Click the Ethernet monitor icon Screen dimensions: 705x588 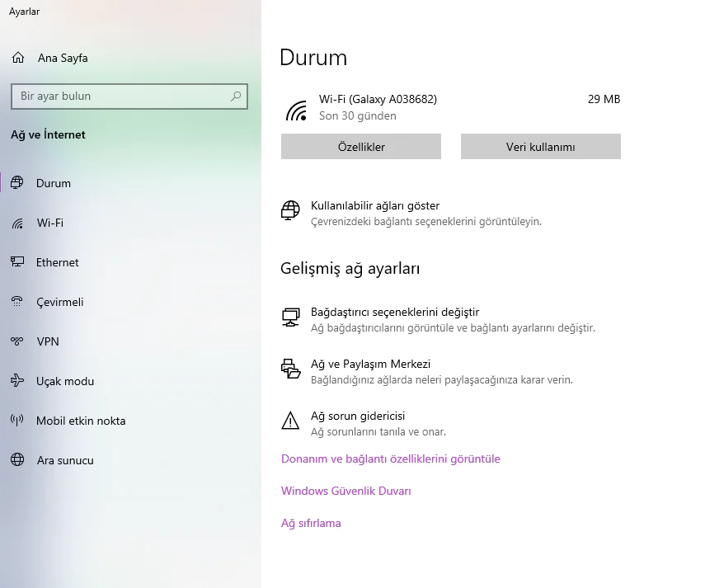click(x=17, y=262)
